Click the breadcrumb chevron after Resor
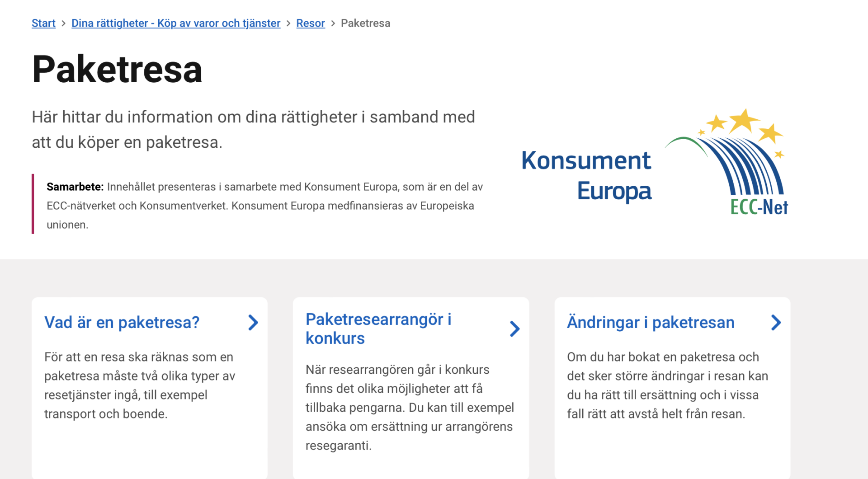Image resolution: width=868 pixels, height=479 pixels. (x=333, y=23)
